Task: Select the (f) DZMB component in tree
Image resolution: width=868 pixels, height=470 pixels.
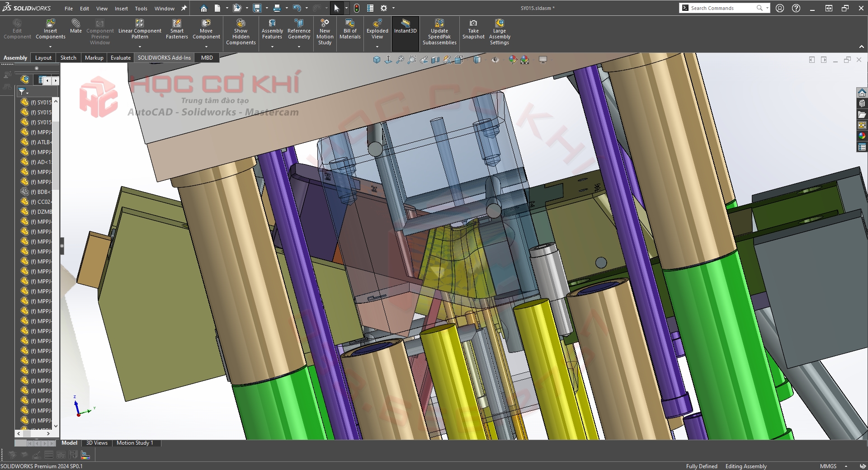Action: click(x=36, y=212)
